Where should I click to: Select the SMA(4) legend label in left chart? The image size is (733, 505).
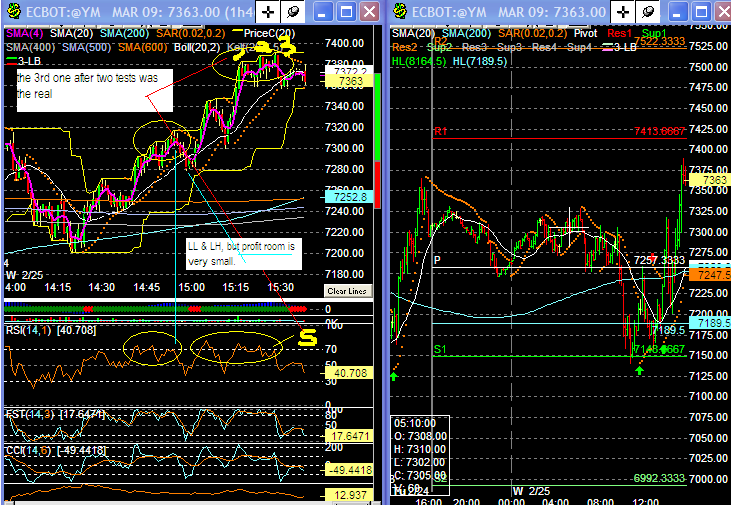(24, 33)
